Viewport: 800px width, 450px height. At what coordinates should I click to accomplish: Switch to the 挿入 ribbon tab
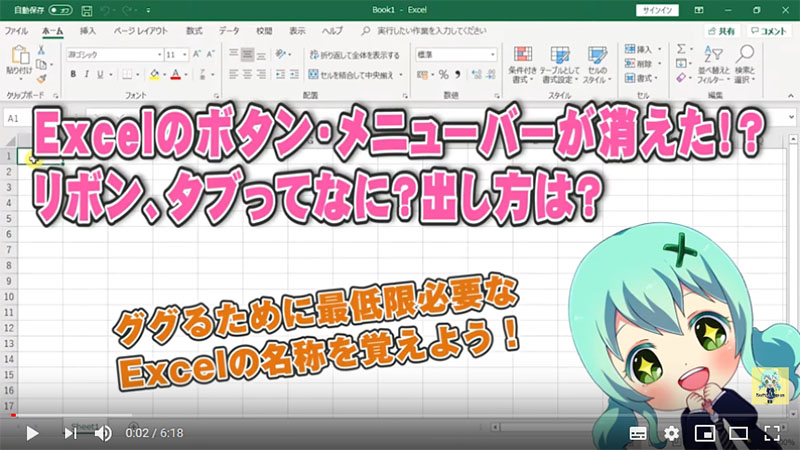(88, 31)
